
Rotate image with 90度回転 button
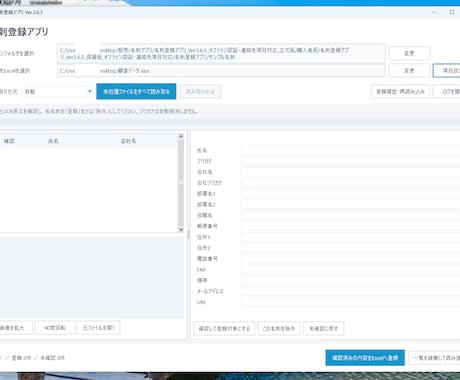[55, 328]
